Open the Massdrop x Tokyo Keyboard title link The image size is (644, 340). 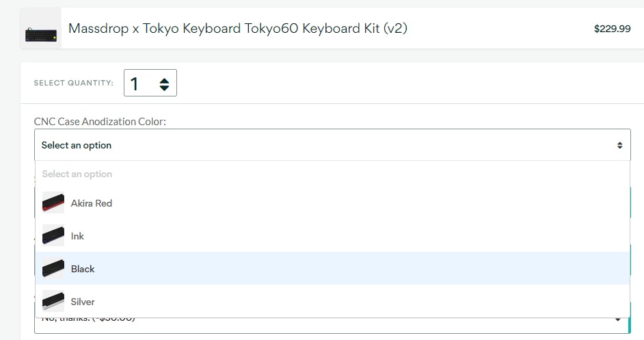pyautogui.click(x=238, y=29)
